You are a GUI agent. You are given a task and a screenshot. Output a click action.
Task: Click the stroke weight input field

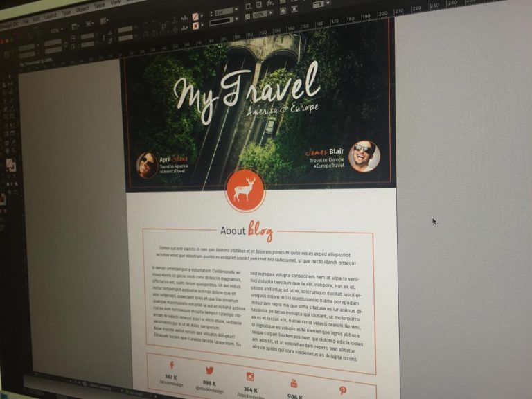(x=223, y=12)
